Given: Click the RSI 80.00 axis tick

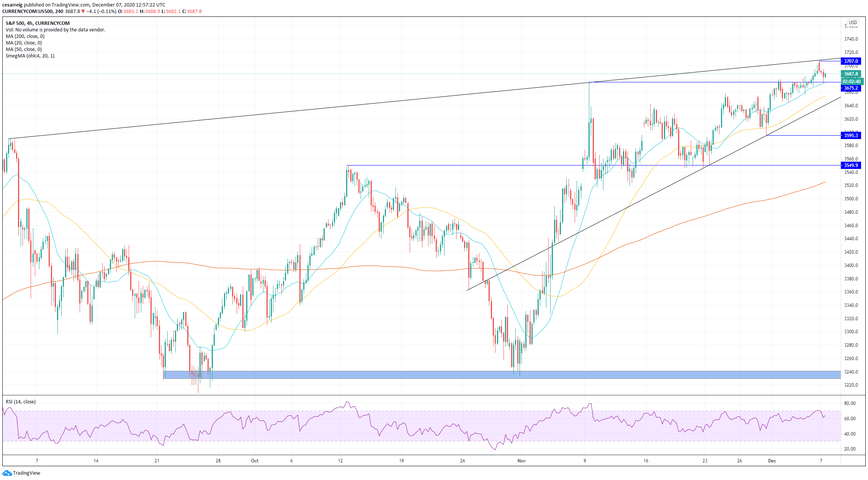Looking at the screenshot, I should pos(850,403).
